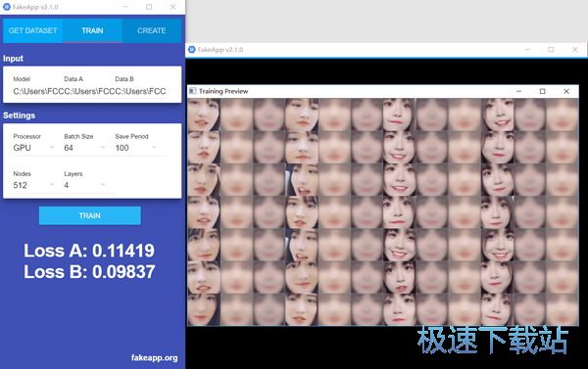The height and width of the screenshot is (369, 588).
Task: Select the TRAIN tab at top
Action: pyautogui.click(x=92, y=30)
